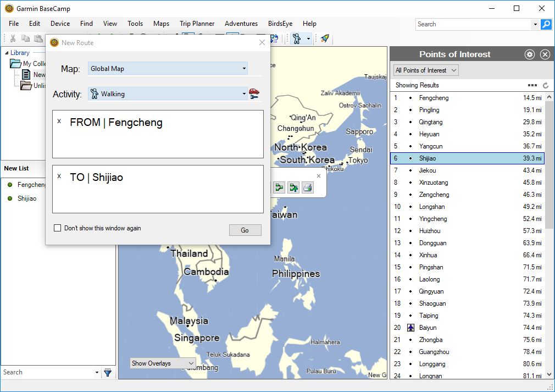Screen dimensions: 555x392
Task: Click the filter funnel icon
Action: (x=108, y=373)
